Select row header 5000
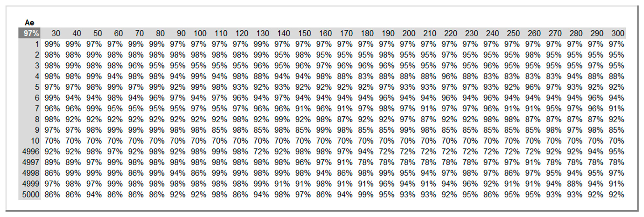 coord(31,195)
